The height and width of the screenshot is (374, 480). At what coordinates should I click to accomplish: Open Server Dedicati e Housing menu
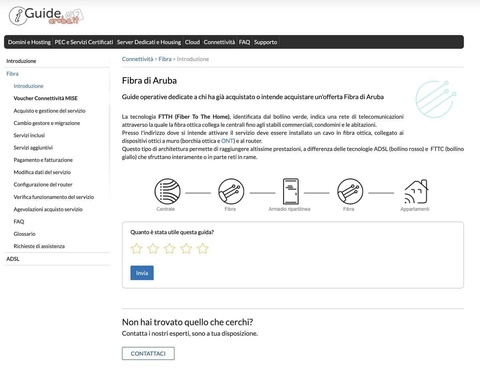pyautogui.click(x=149, y=42)
